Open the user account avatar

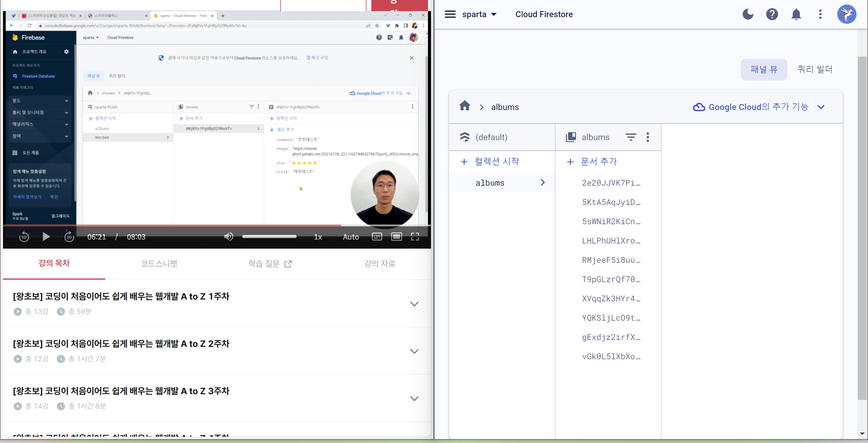[846, 14]
